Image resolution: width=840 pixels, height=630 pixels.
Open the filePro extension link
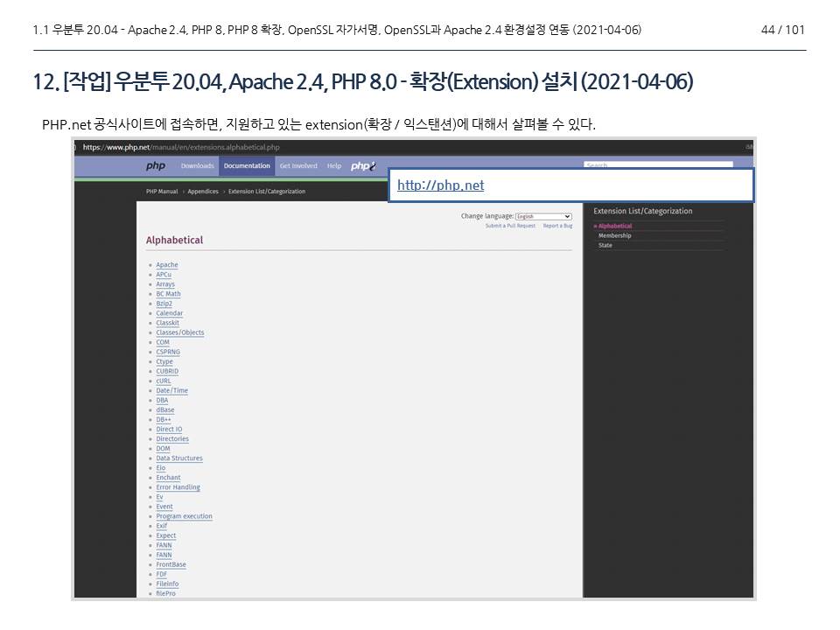coord(165,593)
